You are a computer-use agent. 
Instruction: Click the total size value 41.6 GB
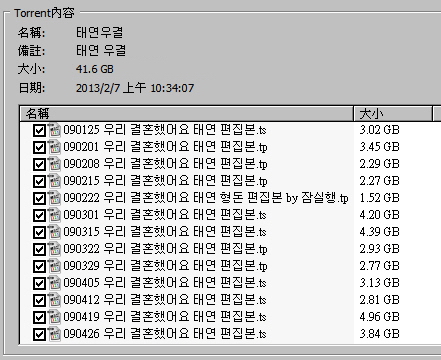point(95,69)
